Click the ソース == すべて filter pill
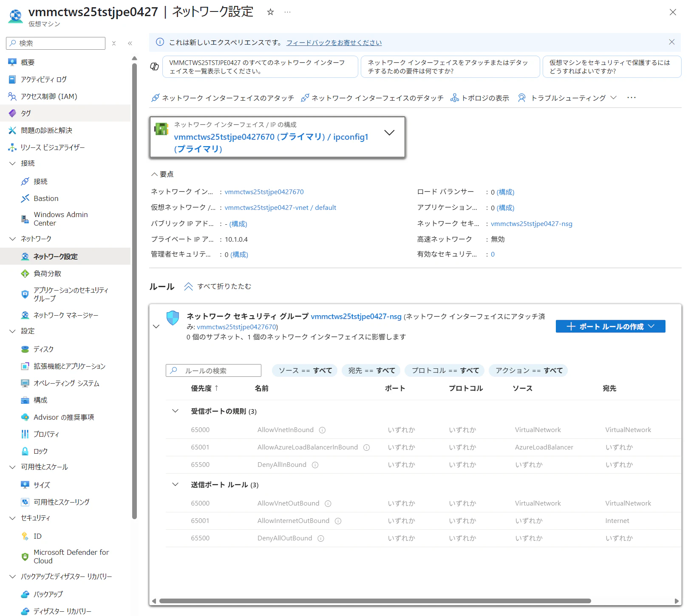The width and height of the screenshot is (691, 616). coord(305,370)
